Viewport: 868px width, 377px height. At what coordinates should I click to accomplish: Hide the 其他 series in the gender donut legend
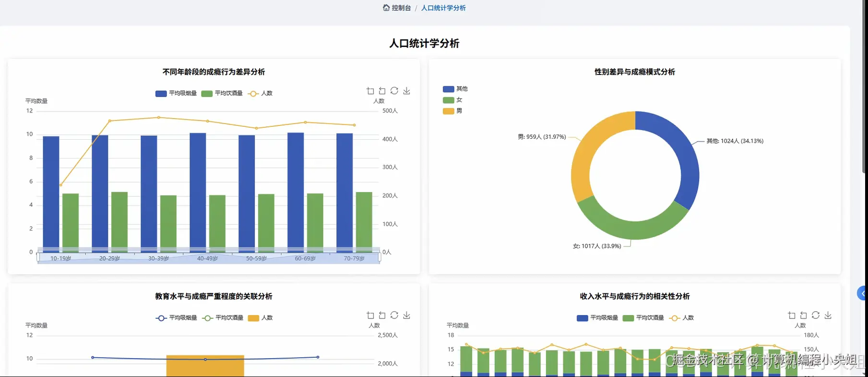(455, 89)
